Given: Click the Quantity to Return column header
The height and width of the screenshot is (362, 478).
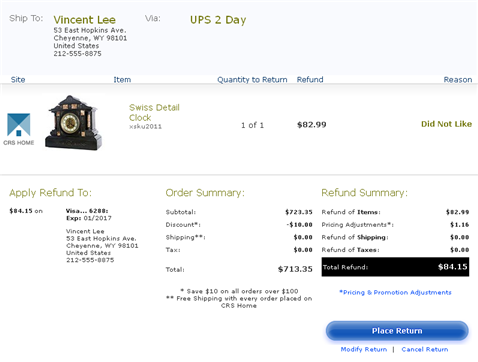Looking at the screenshot, I should 252,80.
